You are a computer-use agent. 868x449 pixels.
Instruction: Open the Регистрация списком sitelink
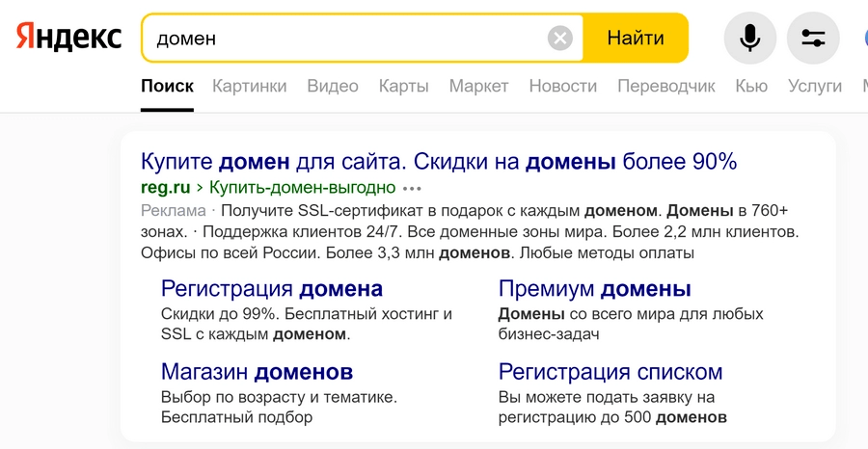[x=610, y=372]
